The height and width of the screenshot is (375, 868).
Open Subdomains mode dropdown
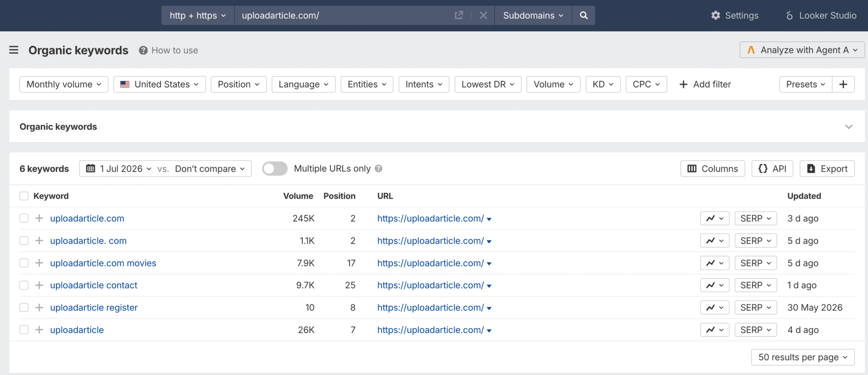(x=533, y=15)
